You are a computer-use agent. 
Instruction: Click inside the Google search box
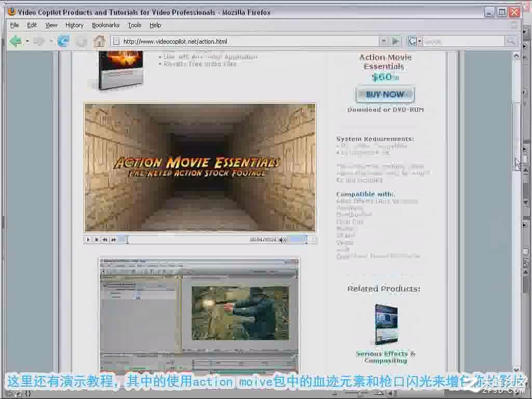(463, 42)
